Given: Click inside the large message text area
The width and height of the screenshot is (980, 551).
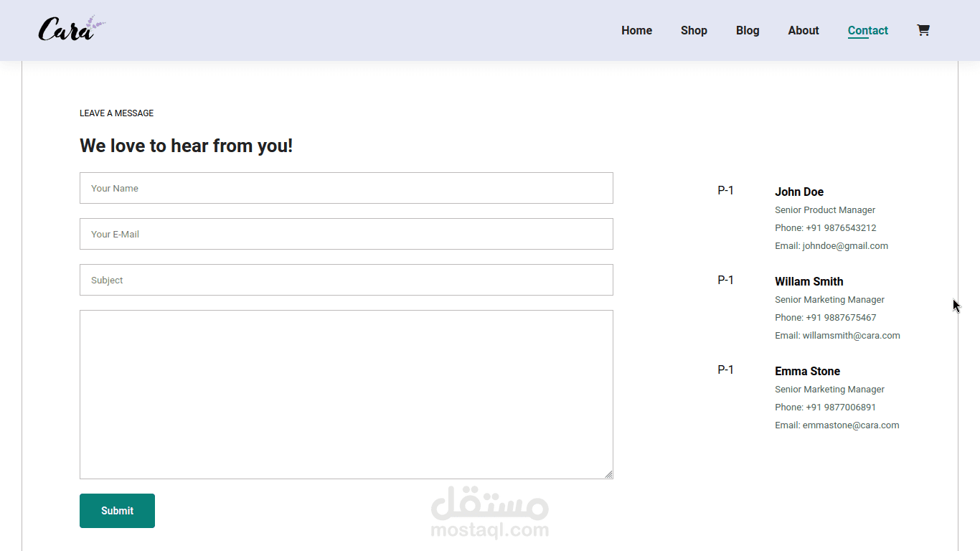Looking at the screenshot, I should [346, 394].
